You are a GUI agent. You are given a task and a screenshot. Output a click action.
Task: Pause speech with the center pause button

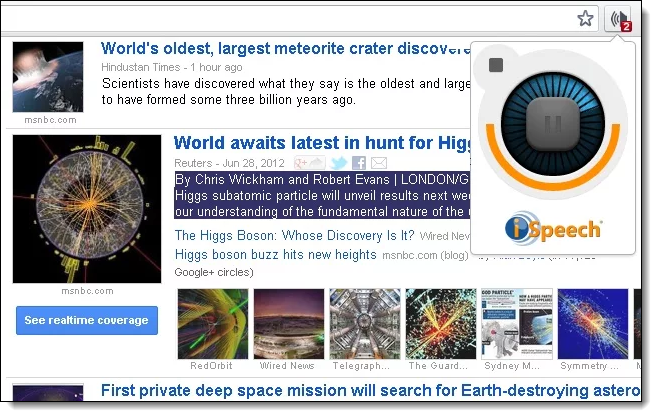[553, 124]
